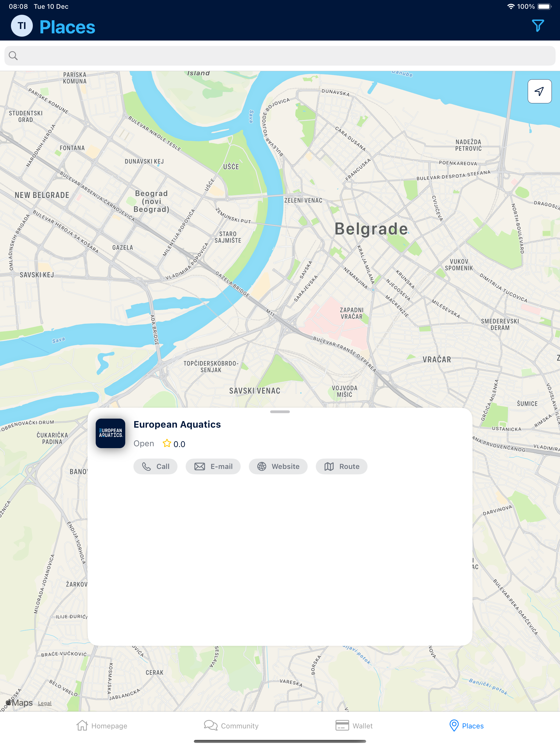
Task: Expand the place card drag handle
Action: 280,412
